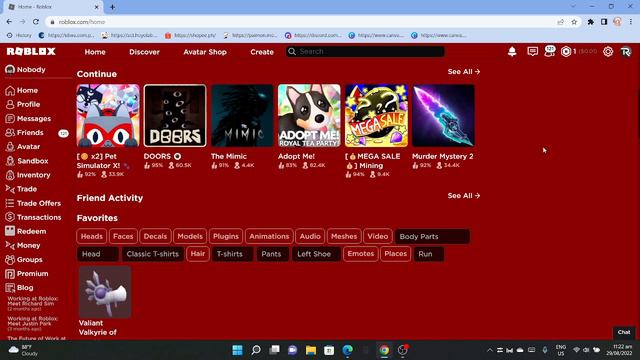Select the Audio favorites category
The height and width of the screenshot is (360, 640).
click(310, 236)
